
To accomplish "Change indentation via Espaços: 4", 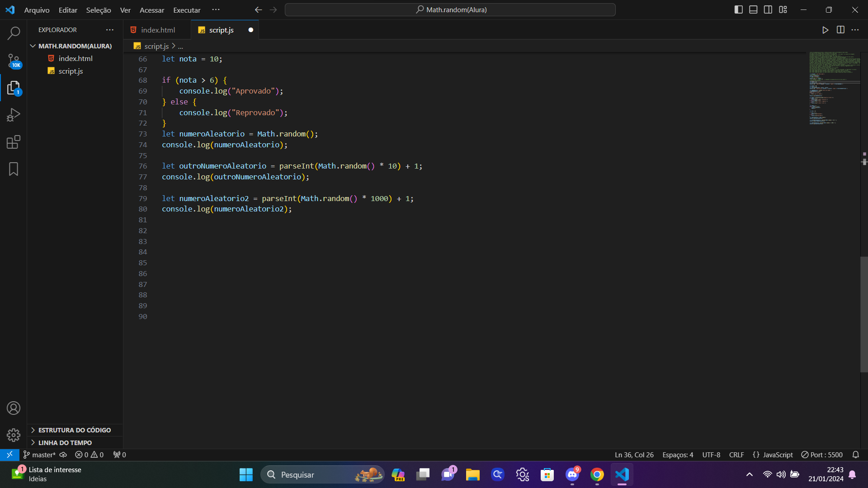I will (678, 455).
